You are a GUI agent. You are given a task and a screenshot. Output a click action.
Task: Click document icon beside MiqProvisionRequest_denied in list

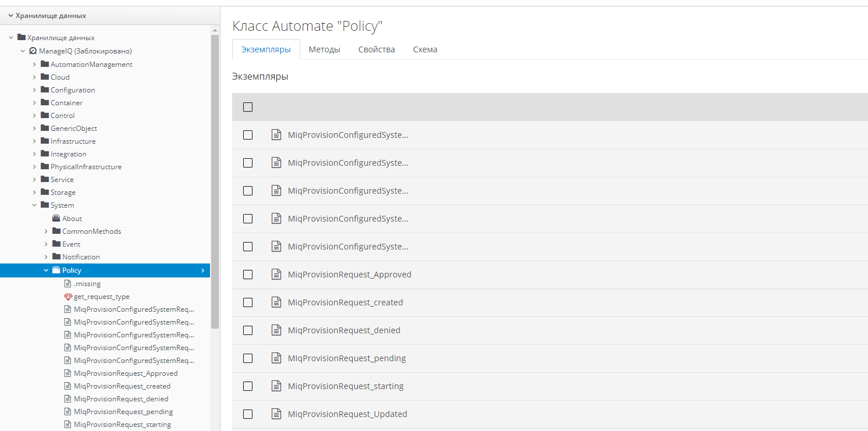tap(276, 330)
